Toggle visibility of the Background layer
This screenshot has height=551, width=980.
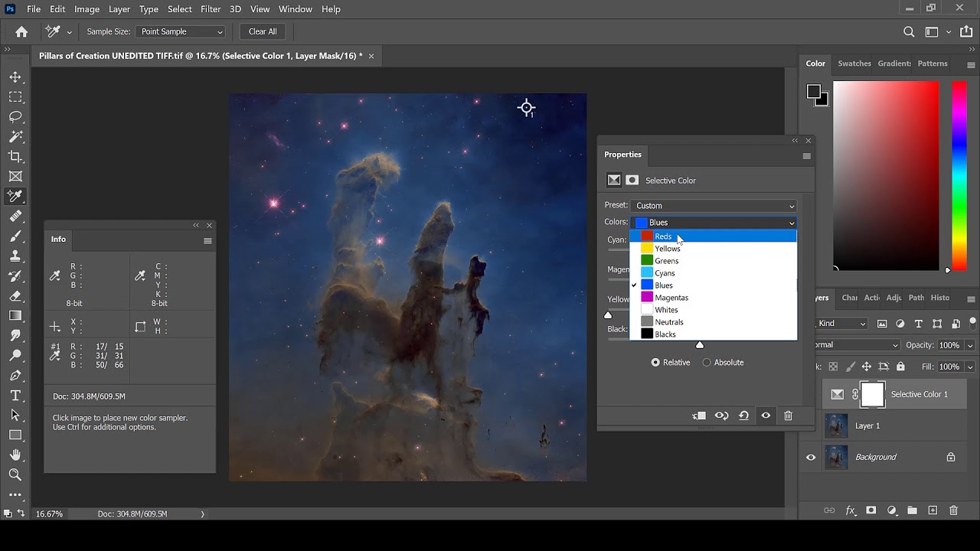pos(811,458)
